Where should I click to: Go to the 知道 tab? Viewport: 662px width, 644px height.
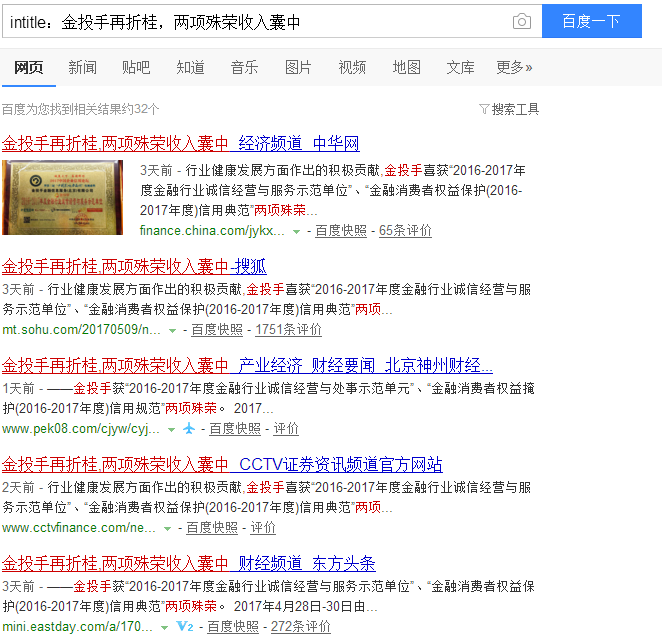click(x=190, y=68)
